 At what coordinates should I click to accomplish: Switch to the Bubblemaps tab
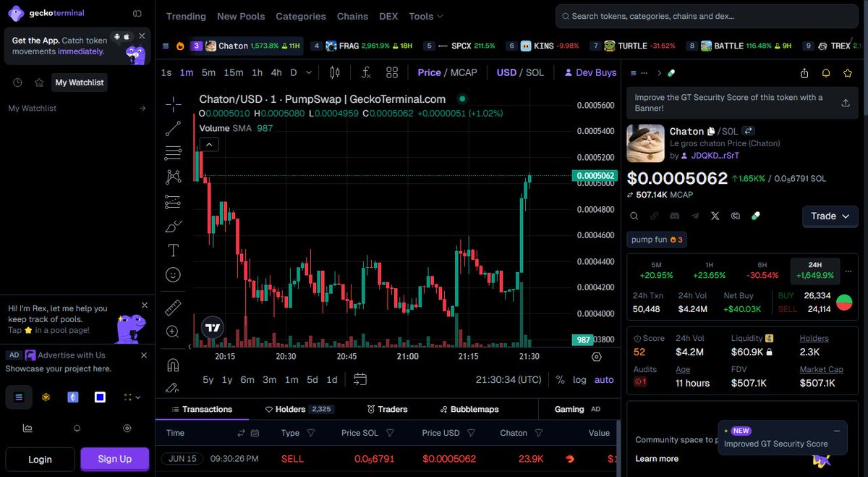tap(469, 409)
